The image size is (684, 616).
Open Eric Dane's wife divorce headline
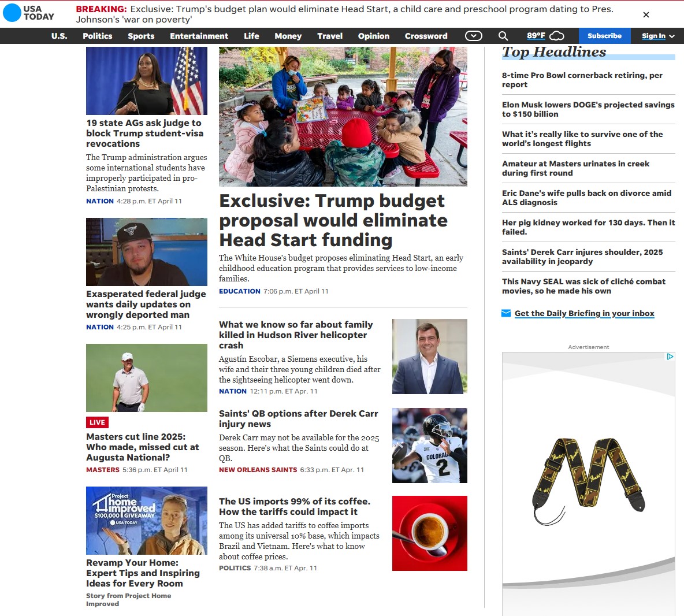coord(587,198)
